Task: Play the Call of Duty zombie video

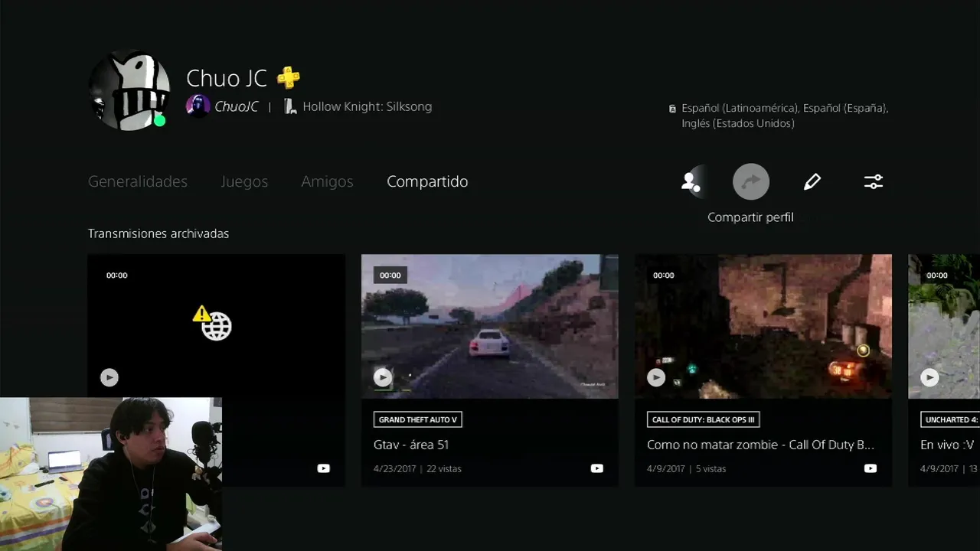Action: click(656, 377)
